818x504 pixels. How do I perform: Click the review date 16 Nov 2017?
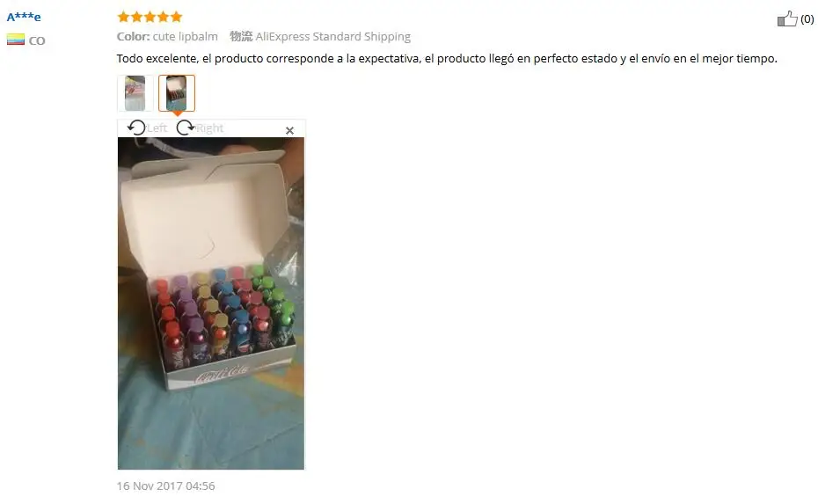pyautogui.click(x=166, y=486)
